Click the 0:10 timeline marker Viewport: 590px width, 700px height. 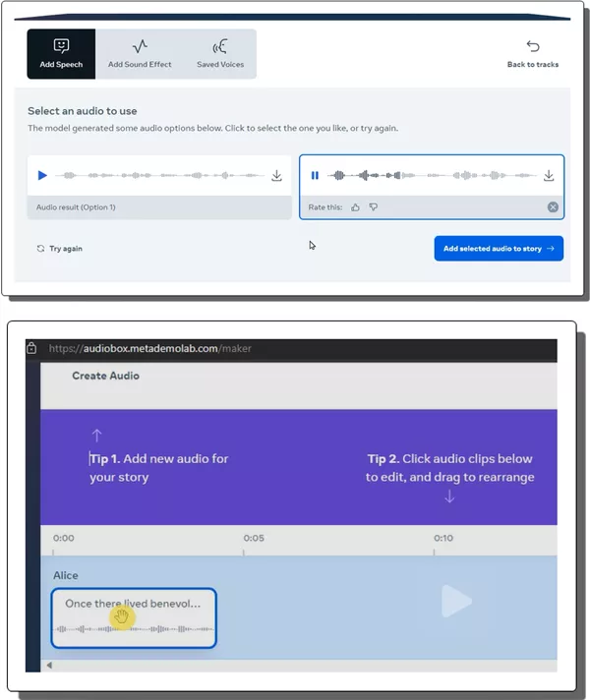point(443,538)
